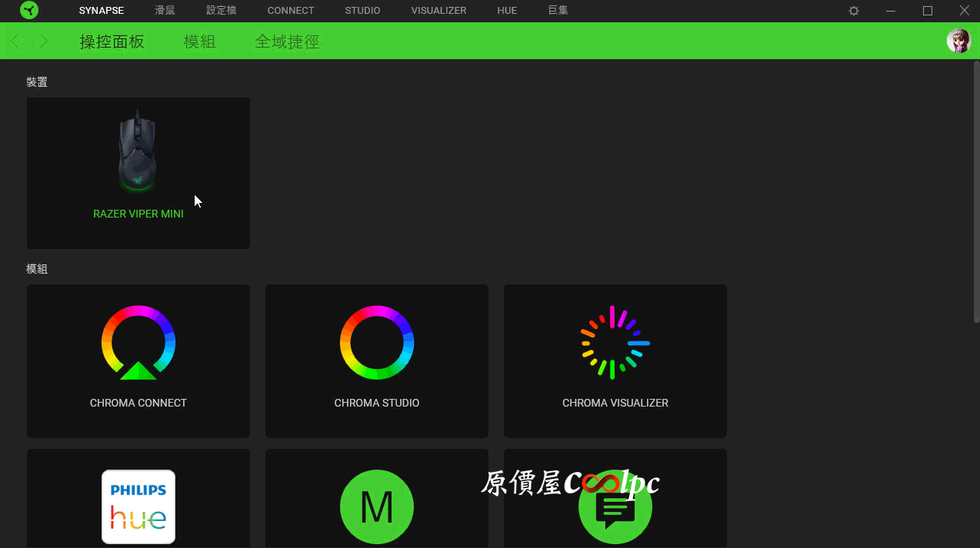This screenshot has height=548, width=980.
Task: Maximize the Synapse window
Action: coord(928,11)
